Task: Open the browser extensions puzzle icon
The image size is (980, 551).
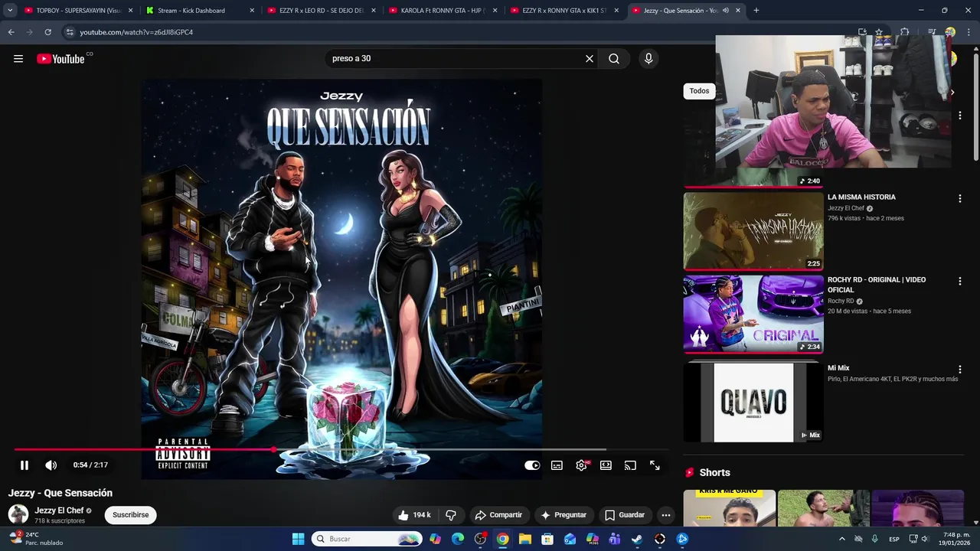Action: click(x=904, y=32)
